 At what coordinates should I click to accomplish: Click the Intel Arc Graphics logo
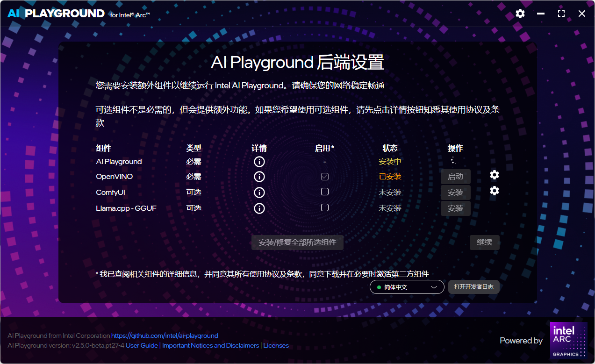[x=568, y=341]
